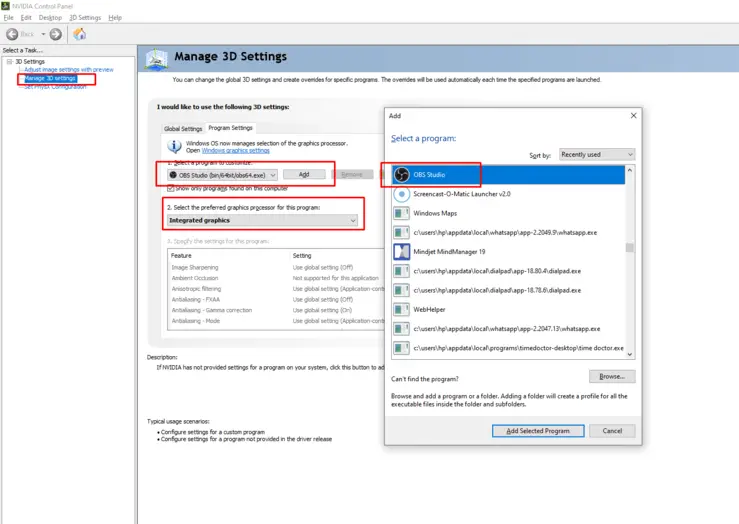This screenshot has height=524, width=739.
Task: Click the Image Sharpening feature row
Action: (x=276, y=268)
